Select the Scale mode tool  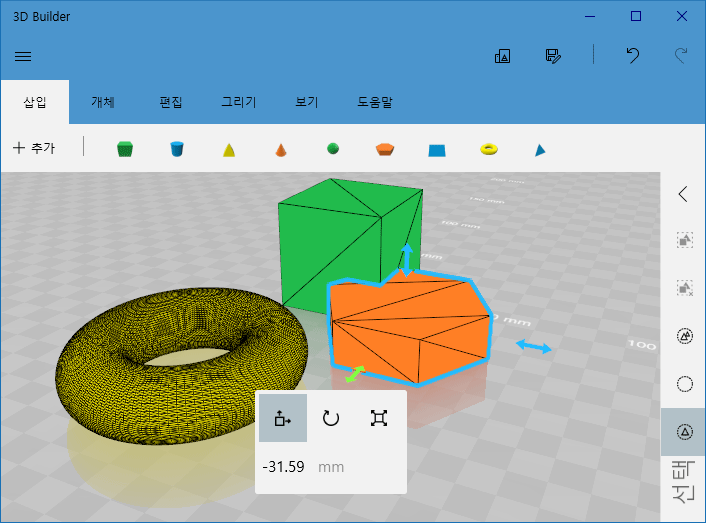coord(379,418)
